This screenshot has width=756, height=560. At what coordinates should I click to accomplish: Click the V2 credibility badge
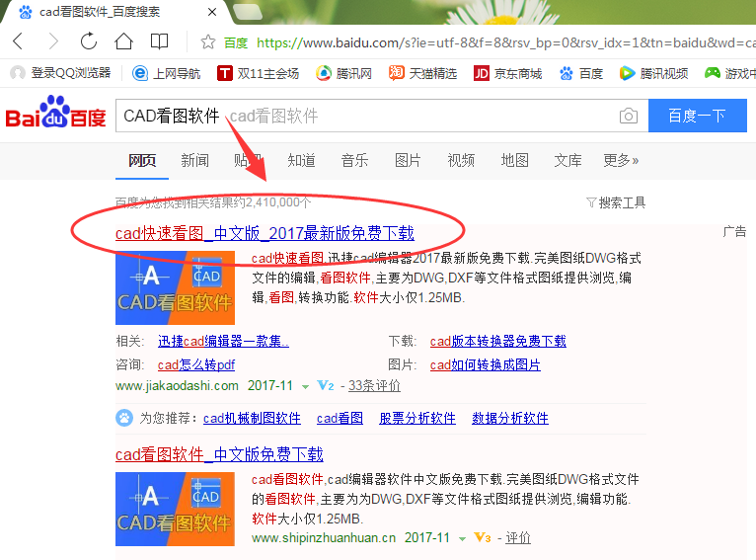[x=326, y=386]
